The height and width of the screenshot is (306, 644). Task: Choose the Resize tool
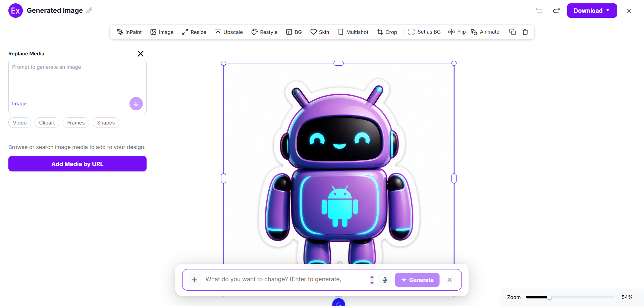[x=194, y=32]
